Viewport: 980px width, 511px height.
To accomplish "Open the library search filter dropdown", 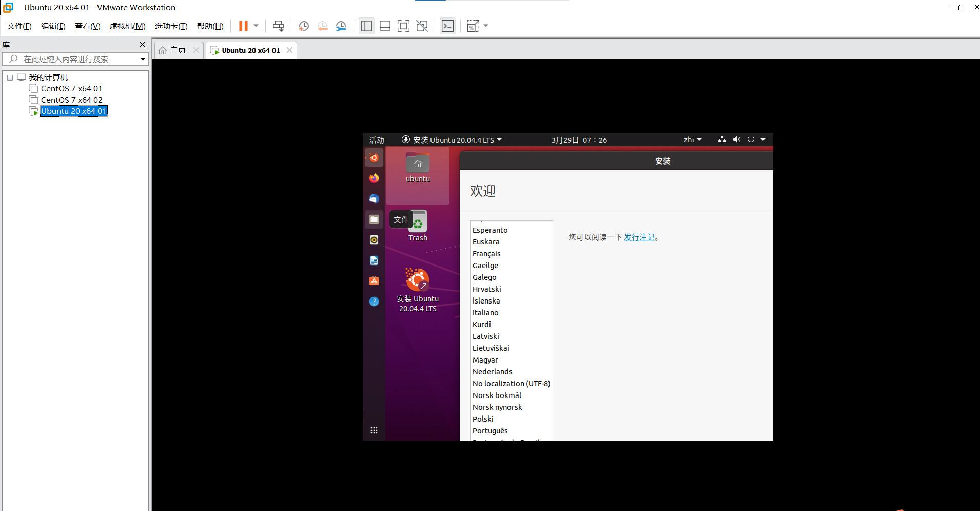I will click(x=143, y=59).
